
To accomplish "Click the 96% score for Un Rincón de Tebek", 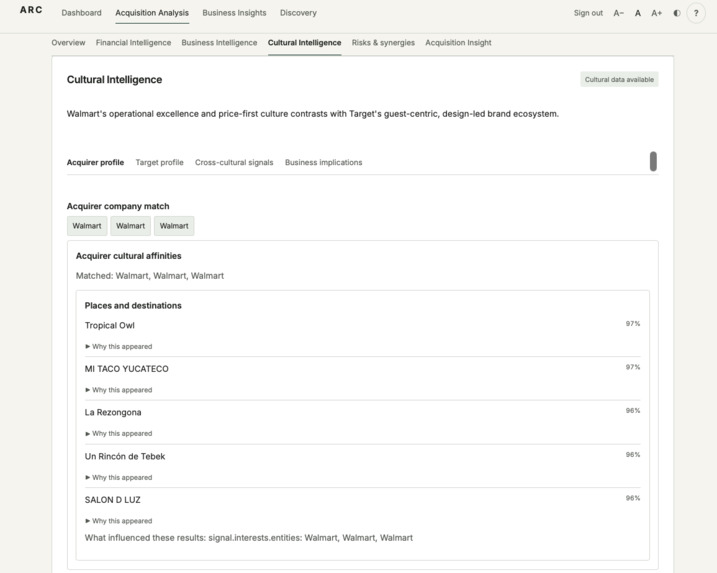I will pyautogui.click(x=633, y=455).
